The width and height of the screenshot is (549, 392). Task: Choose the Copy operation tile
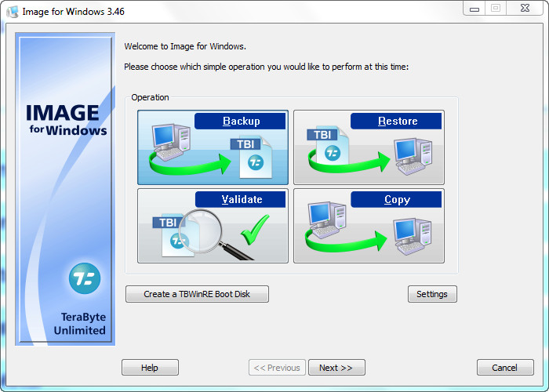[x=369, y=226]
